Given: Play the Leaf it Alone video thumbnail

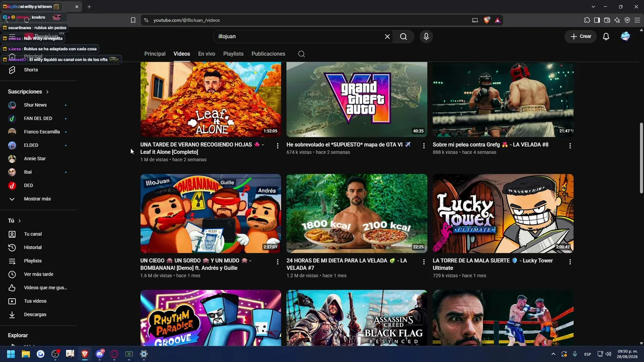Looking at the screenshot, I should 211,100.
